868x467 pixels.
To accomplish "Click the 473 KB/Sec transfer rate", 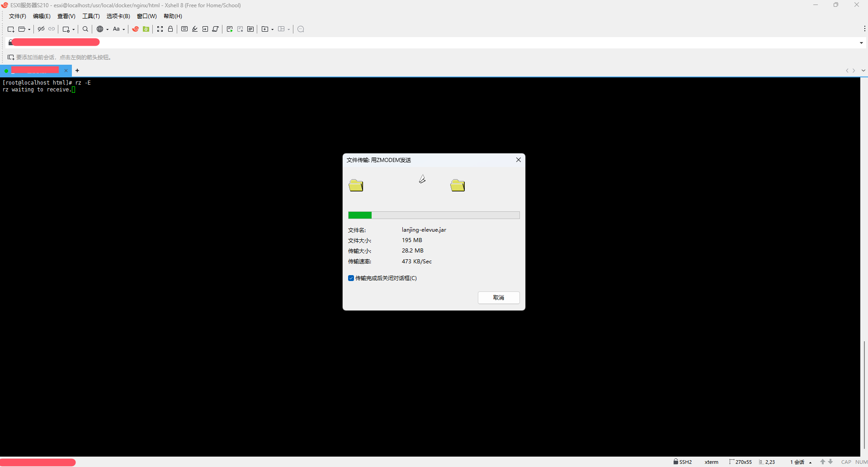I will click(x=417, y=262).
